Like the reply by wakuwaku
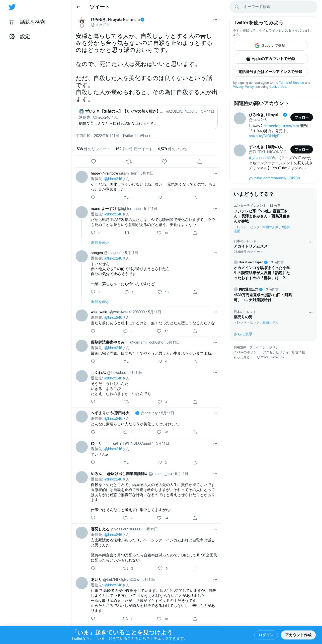This screenshot has width=322, height=644. pos(159,331)
